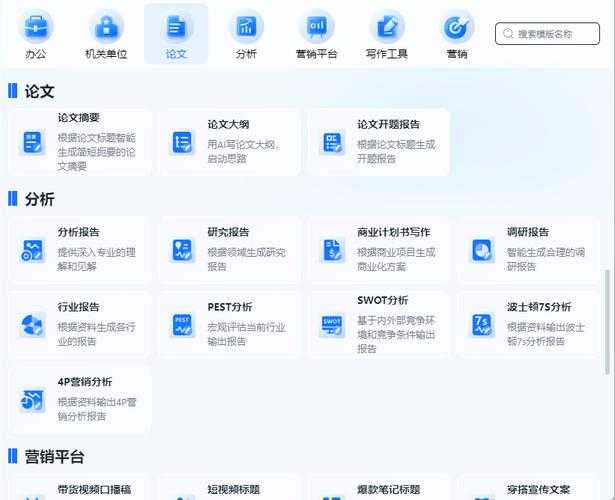This screenshot has width=615, height=500.
Task: Open the 调研报告 template title
Action: [528, 232]
